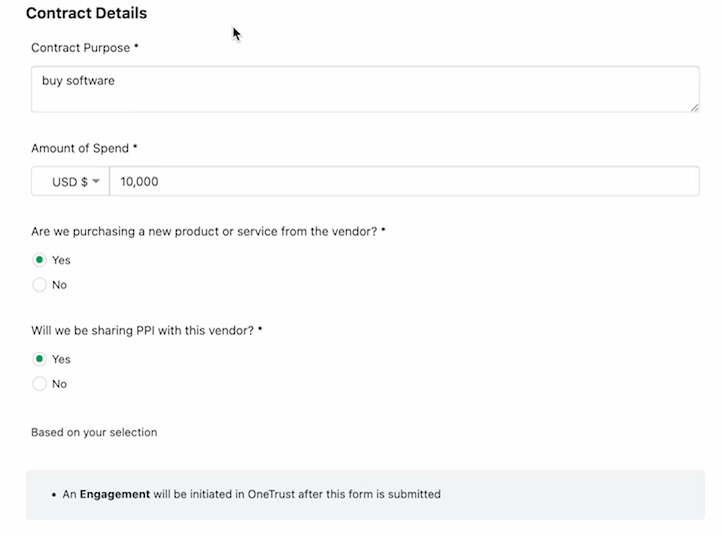722x536 pixels.
Task: Select No for sharing PPI with vendor
Action: tap(40, 384)
